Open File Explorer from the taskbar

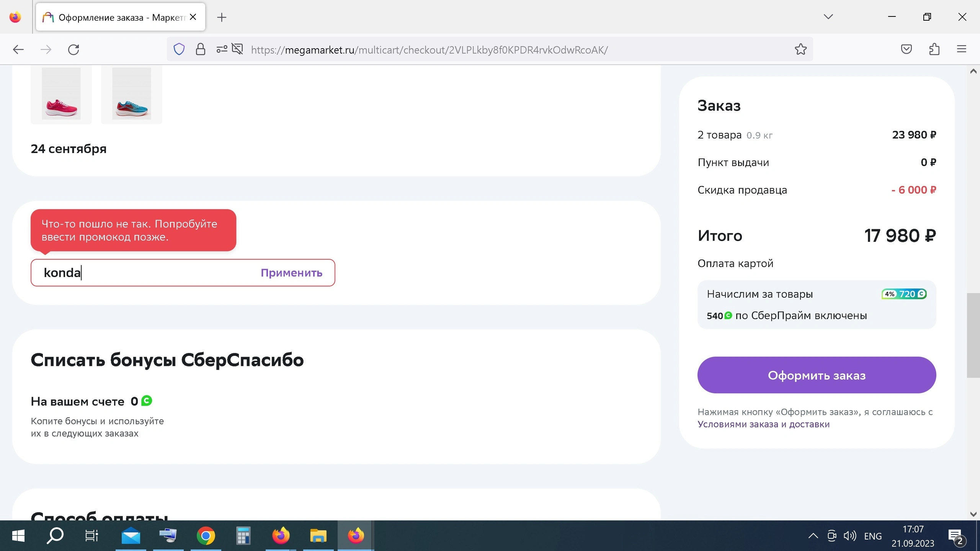pos(318,536)
